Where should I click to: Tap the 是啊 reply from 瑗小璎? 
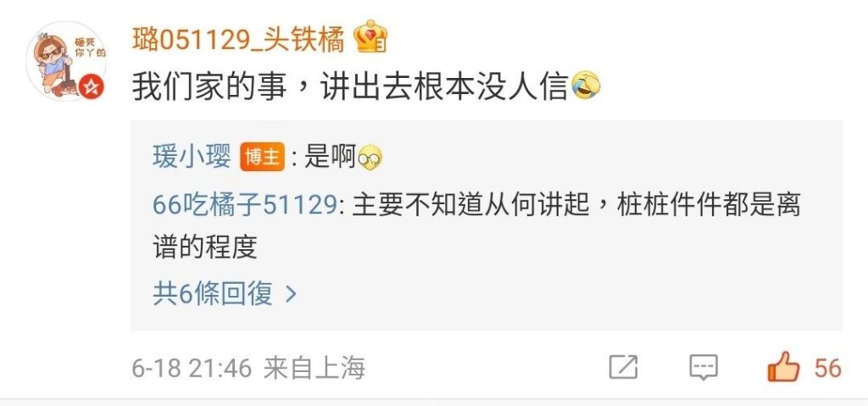pos(330,159)
